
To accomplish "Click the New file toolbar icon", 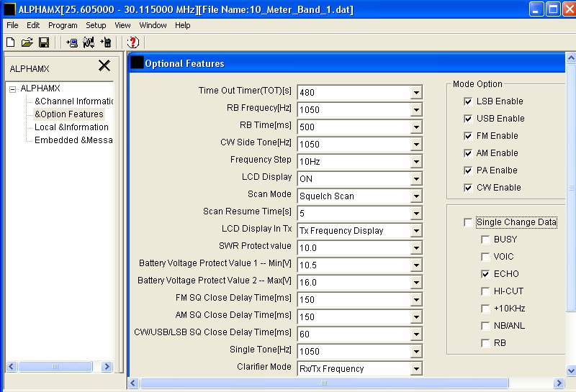I will (x=10, y=42).
